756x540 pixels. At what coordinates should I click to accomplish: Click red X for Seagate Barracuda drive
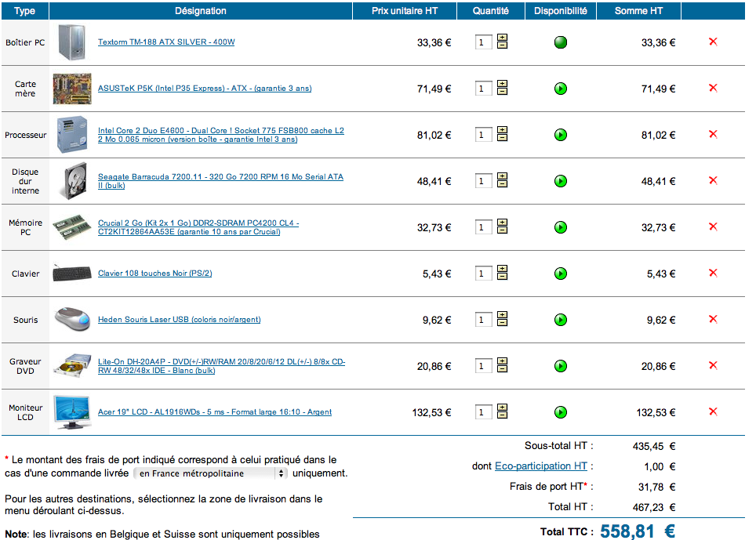click(713, 180)
